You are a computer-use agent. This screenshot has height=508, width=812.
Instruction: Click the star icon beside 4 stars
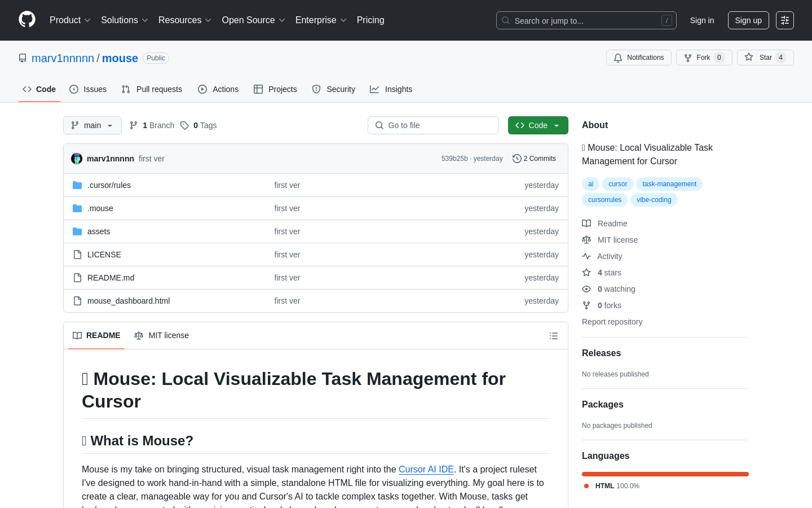click(586, 273)
